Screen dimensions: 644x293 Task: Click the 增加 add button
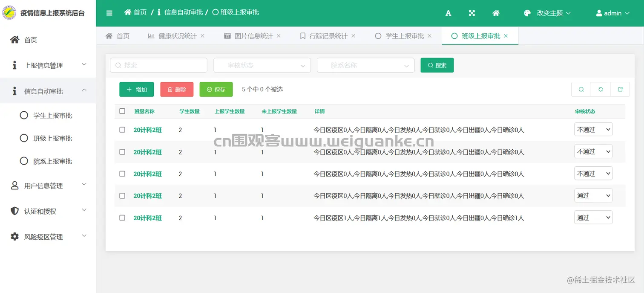click(x=136, y=89)
